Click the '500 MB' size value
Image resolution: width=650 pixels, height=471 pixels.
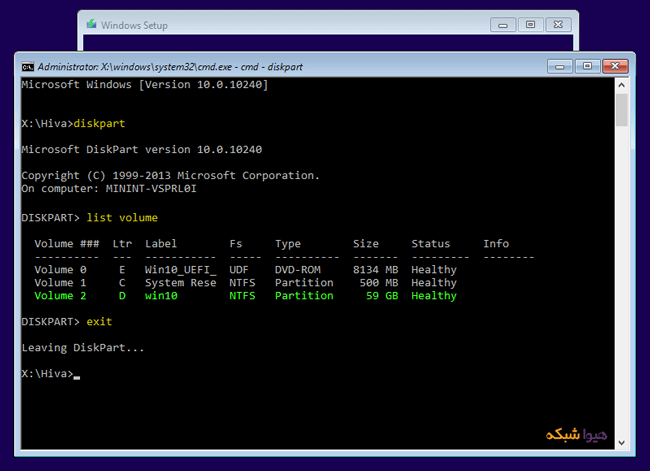click(x=379, y=283)
